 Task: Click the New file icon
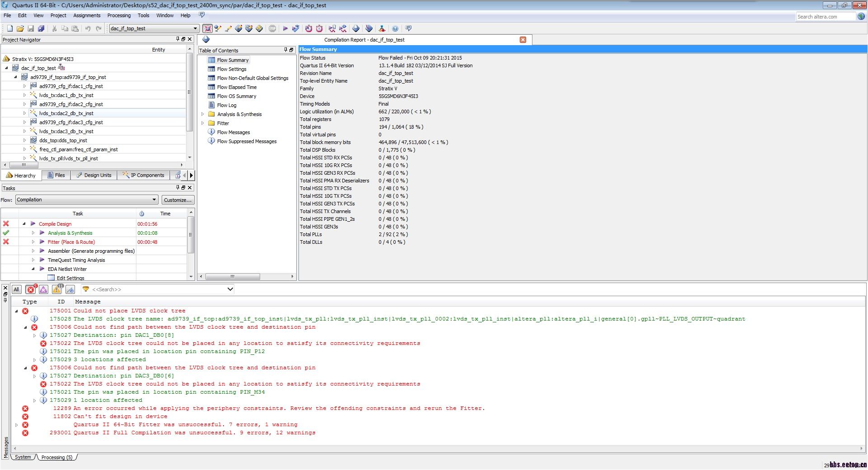[x=9, y=28]
